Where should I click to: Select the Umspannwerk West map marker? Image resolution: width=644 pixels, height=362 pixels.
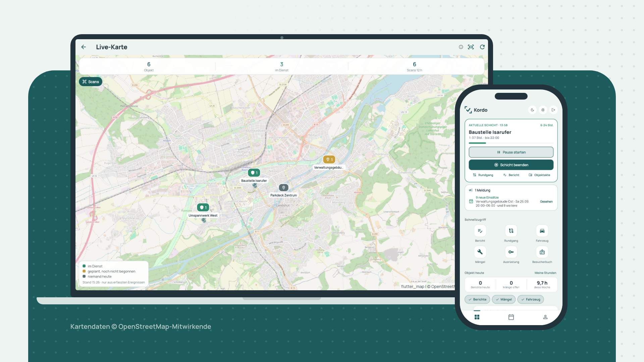(203, 207)
